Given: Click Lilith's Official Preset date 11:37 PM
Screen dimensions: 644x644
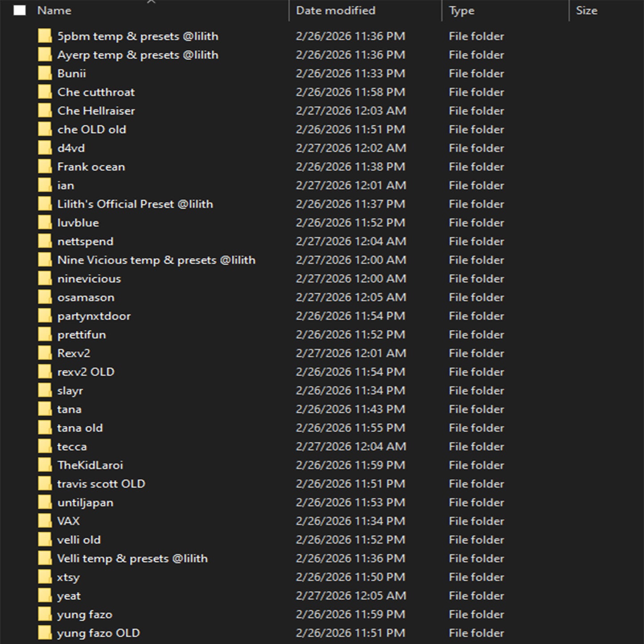Looking at the screenshot, I should coord(351,204).
